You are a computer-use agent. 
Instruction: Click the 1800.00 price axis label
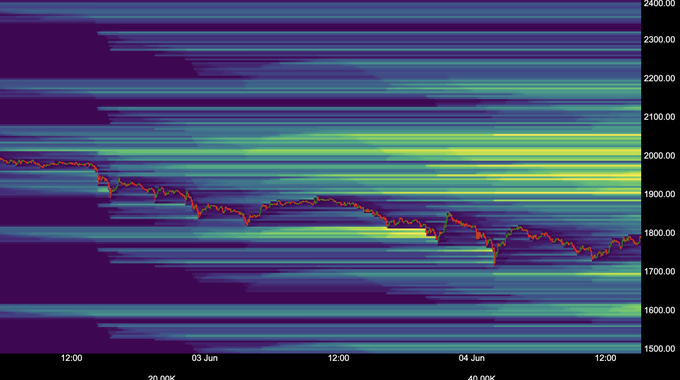[x=659, y=233]
